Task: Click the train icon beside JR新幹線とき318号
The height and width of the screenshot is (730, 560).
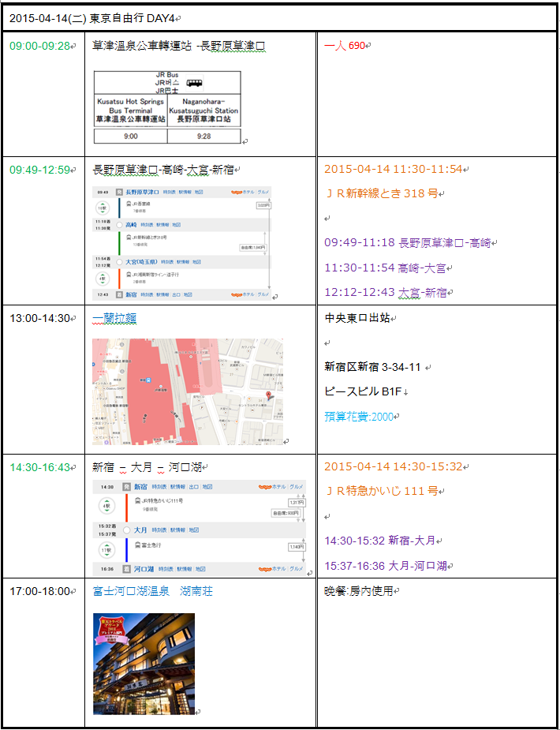Action: (129, 238)
